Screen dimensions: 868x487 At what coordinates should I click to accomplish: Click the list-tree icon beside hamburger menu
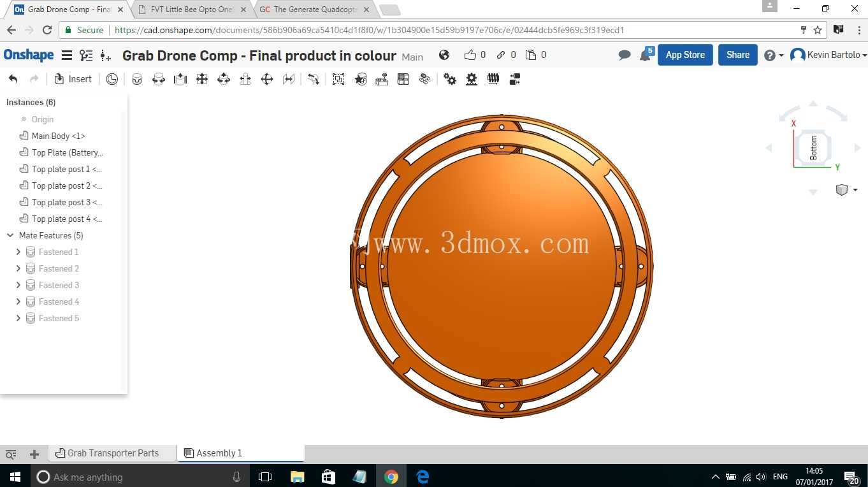point(86,55)
